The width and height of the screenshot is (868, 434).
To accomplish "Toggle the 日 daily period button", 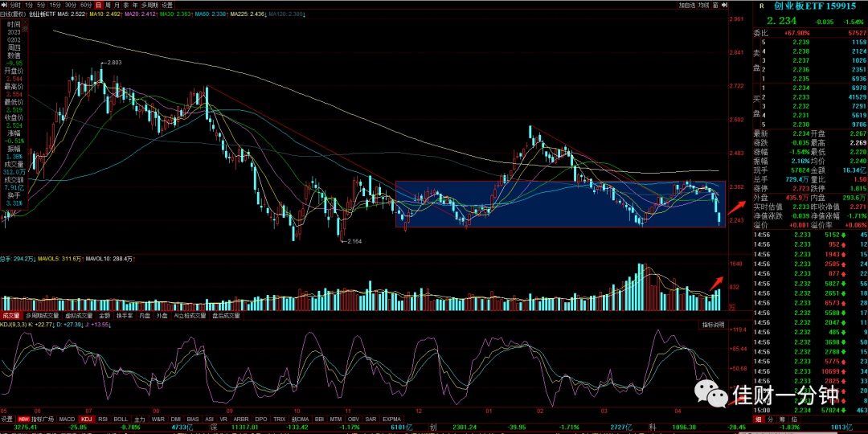I will (x=99, y=5).
